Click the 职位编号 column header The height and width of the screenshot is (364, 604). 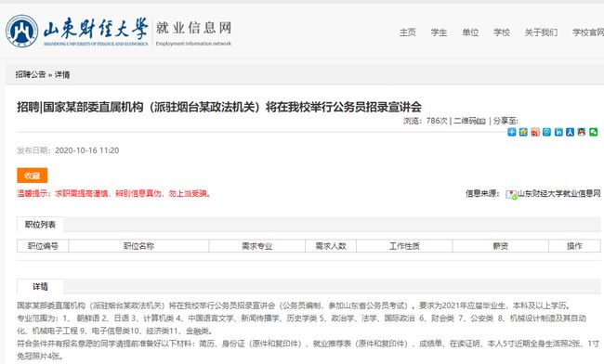click(43, 246)
